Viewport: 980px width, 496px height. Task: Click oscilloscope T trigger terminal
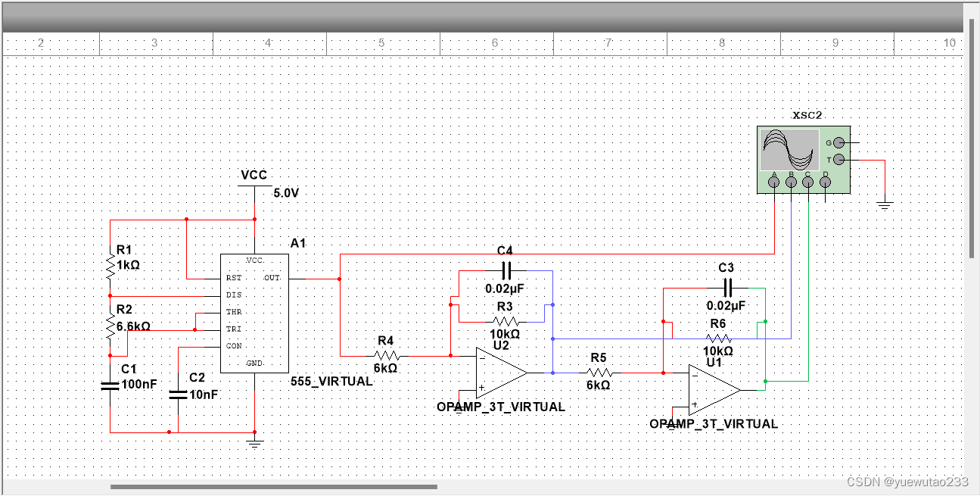(x=838, y=160)
